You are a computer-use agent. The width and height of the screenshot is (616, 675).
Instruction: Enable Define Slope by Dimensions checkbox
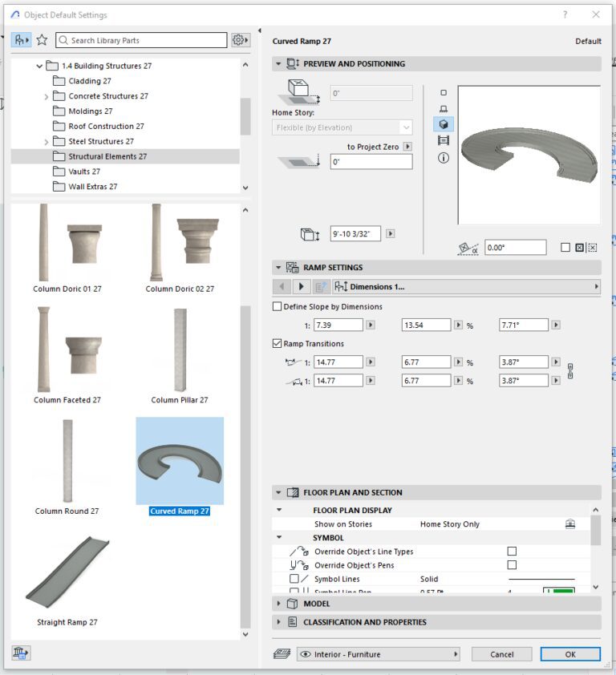point(277,306)
